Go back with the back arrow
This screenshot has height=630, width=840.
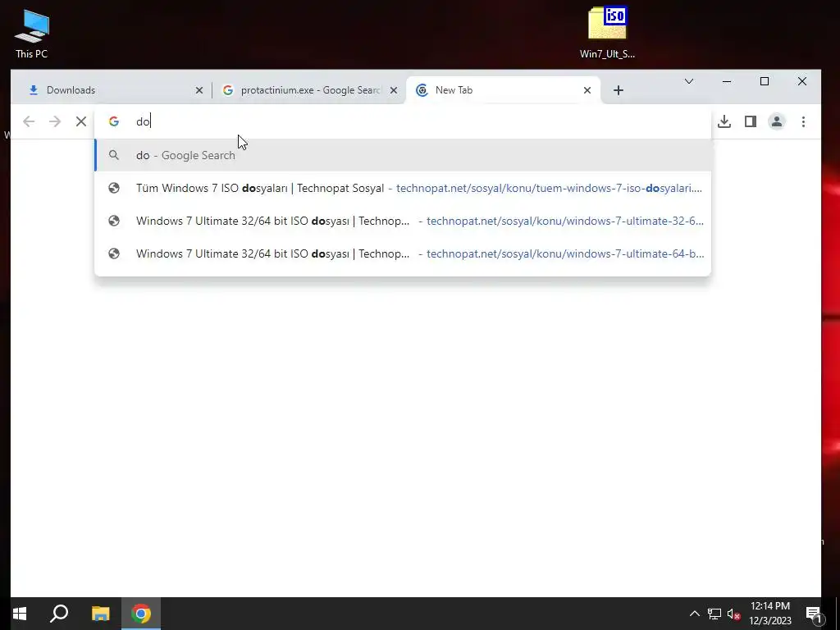(x=29, y=121)
